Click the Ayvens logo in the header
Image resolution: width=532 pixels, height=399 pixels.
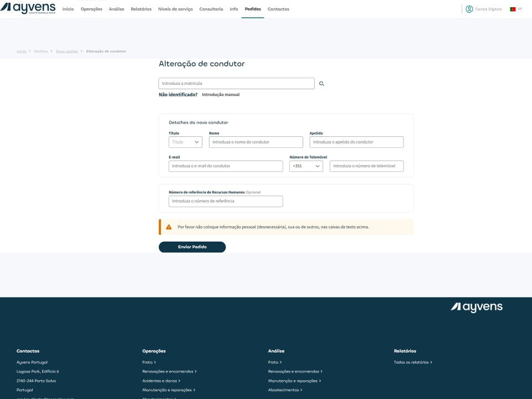pyautogui.click(x=28, y=8)
